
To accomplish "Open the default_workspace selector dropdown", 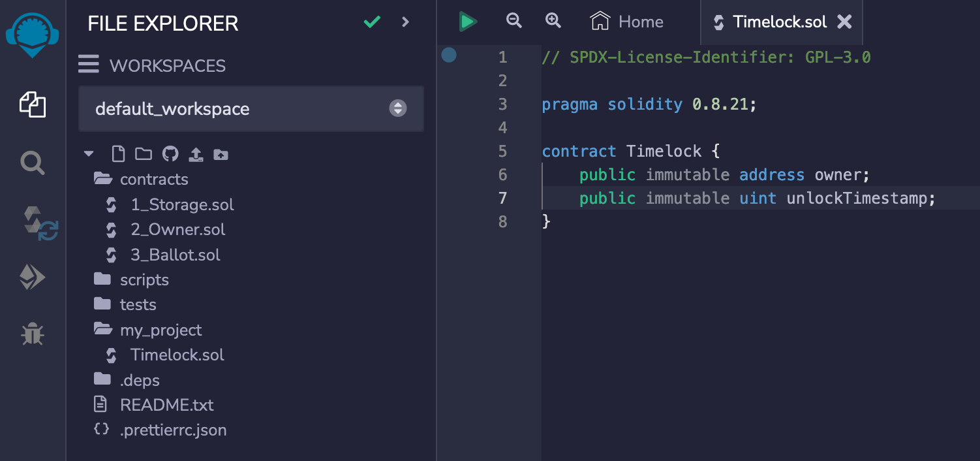I will point(398,108).
